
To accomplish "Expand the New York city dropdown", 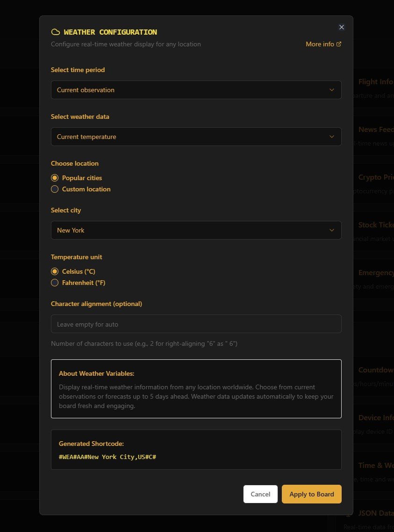I will [x=196, y=230].
